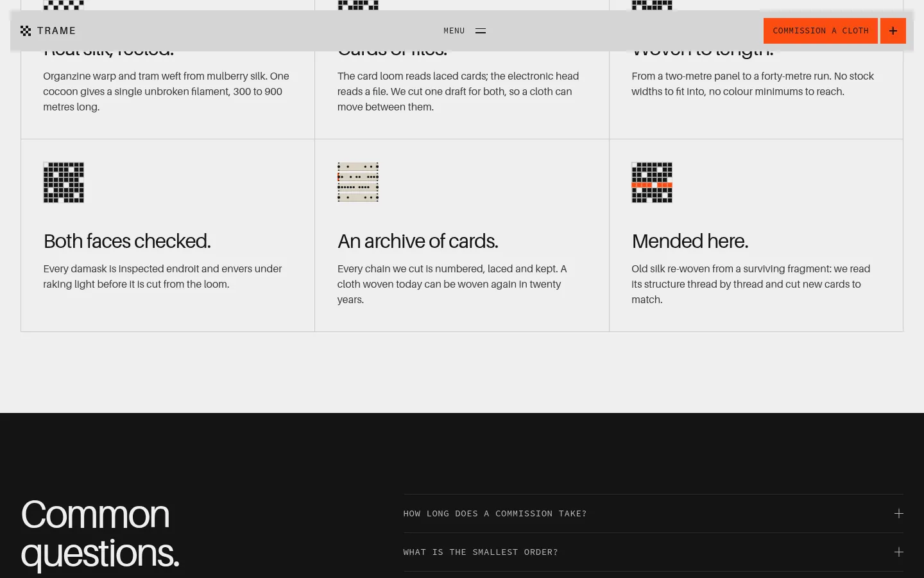This screenshot has height=578, width=924.
Task: Click the paragraph starting 'Old silk re-woven'
Action: tap(751, 285)
